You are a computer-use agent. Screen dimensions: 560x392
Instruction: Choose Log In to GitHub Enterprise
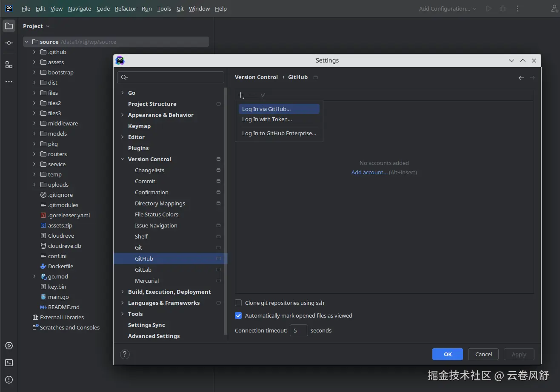click(279, 133)
